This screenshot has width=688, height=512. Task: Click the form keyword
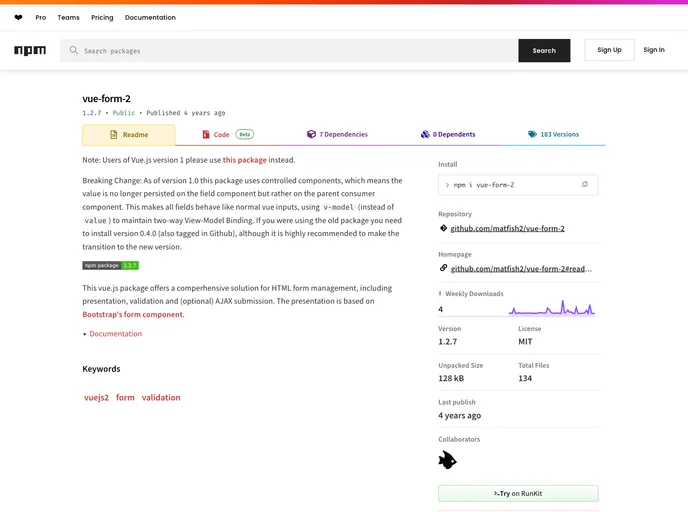click(x=125, y=397)
